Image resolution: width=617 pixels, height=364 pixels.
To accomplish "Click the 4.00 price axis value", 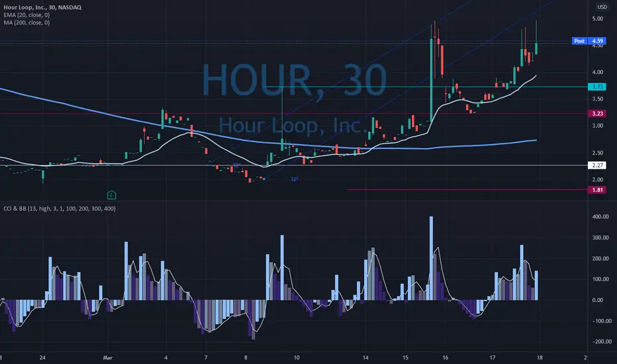I will pyautogui.click(x=597, y=72).
